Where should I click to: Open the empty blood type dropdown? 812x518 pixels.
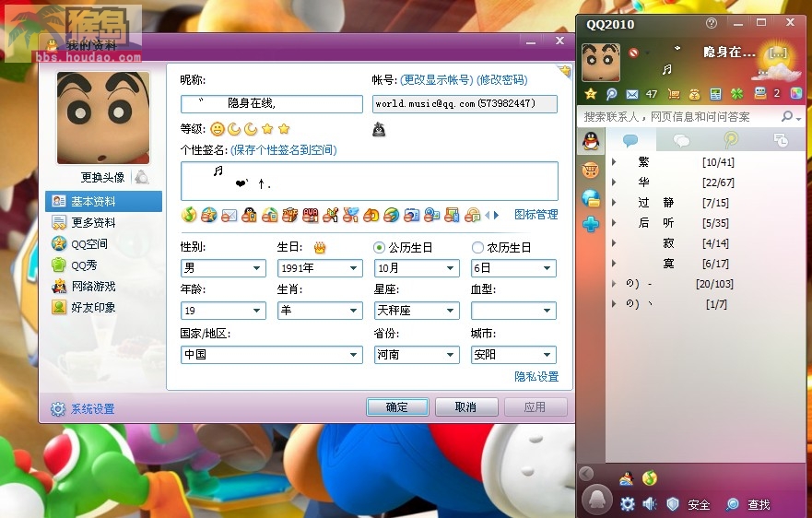[x=513, y=311]
